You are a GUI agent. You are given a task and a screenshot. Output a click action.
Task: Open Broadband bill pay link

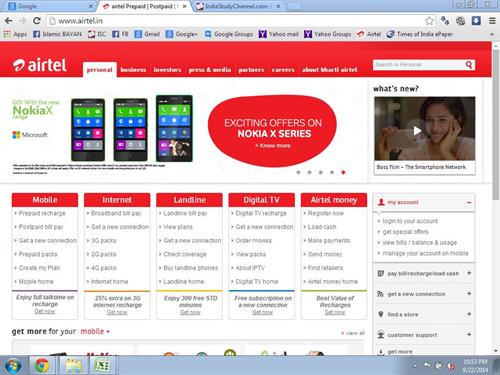click(116, 213)
